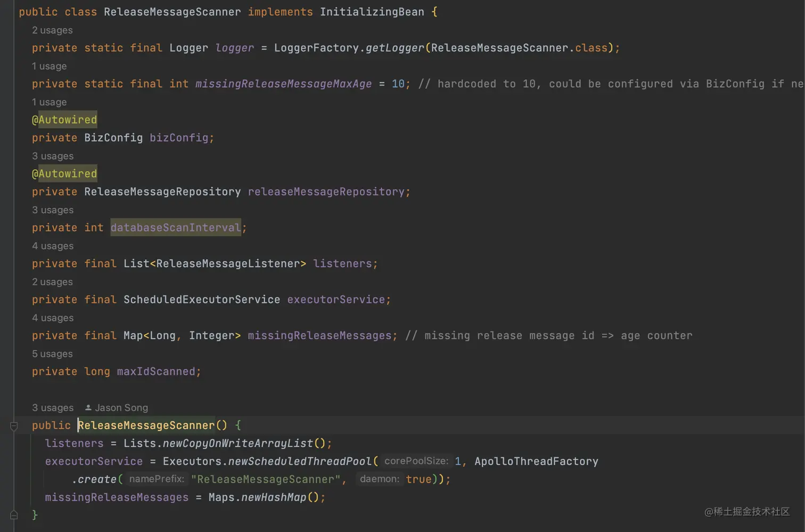
Task: Click the daemon: inlay hint
Action: pyautogui.click(x=380, y=479)
